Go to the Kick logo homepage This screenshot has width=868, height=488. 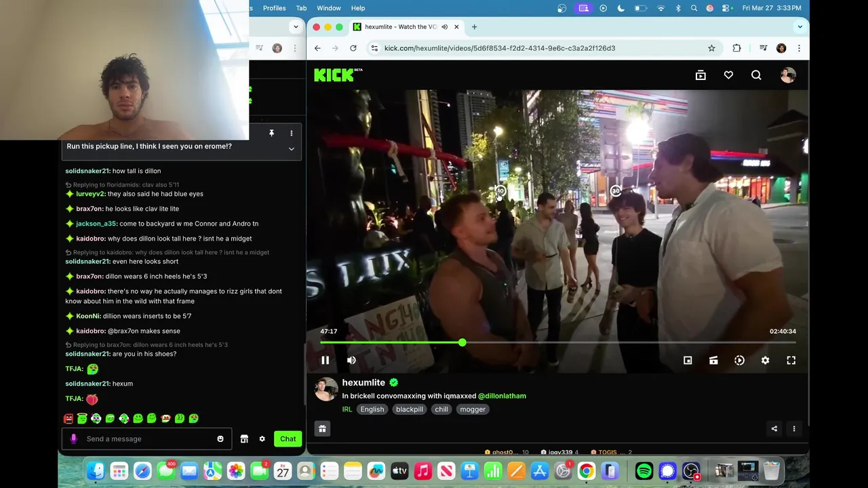[x=338, y=75]
